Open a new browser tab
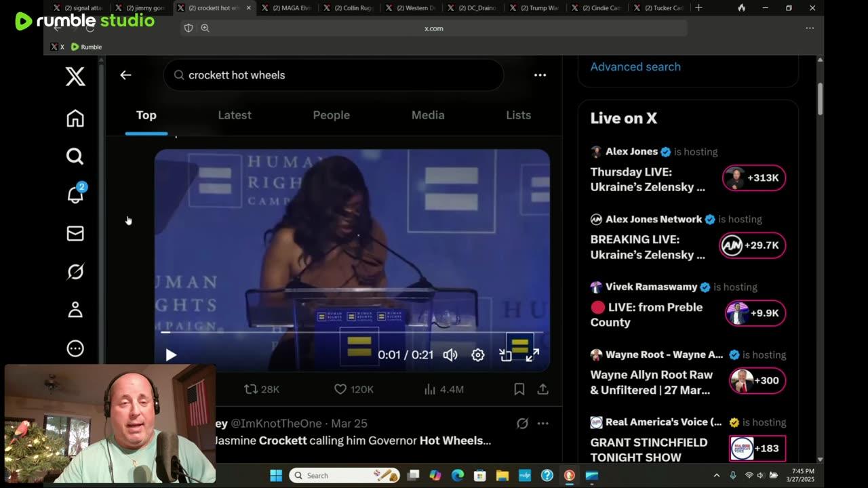 698,8
